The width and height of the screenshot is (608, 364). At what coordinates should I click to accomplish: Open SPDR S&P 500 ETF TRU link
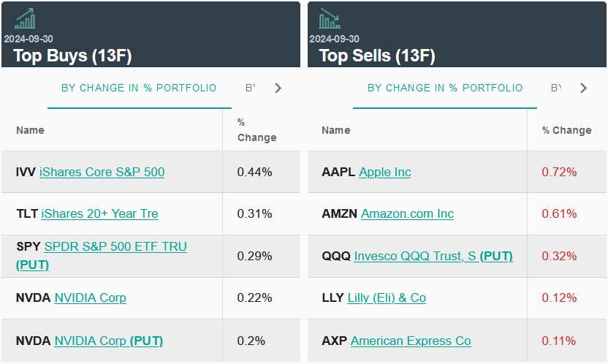(x=115, y=247)
